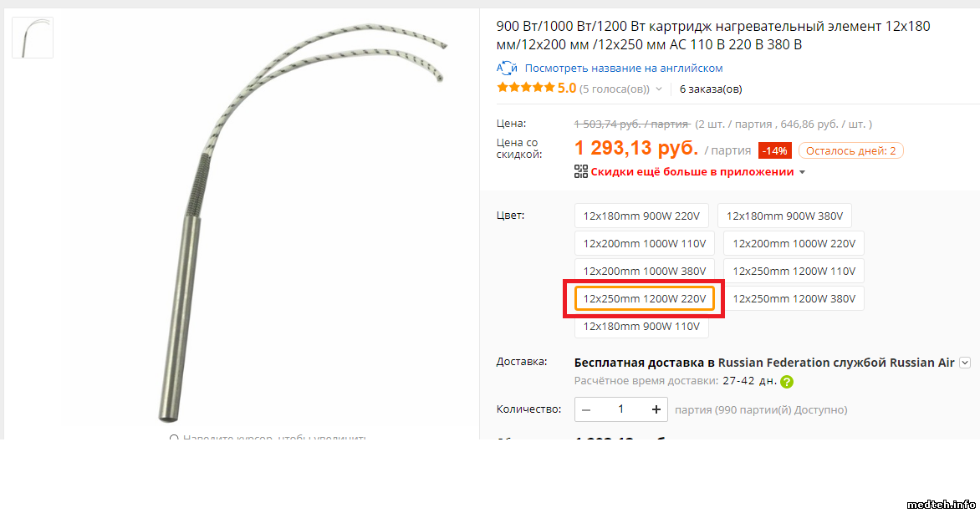Click the quantity input field
The image size is (980, 513).
point(620,409)
